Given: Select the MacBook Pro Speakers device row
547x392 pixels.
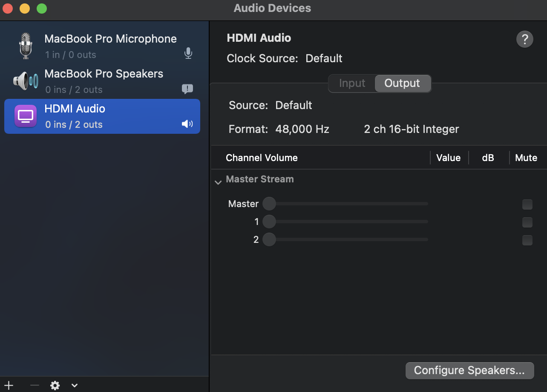Looking at the screenshot, I should click(x=102, y=81).
